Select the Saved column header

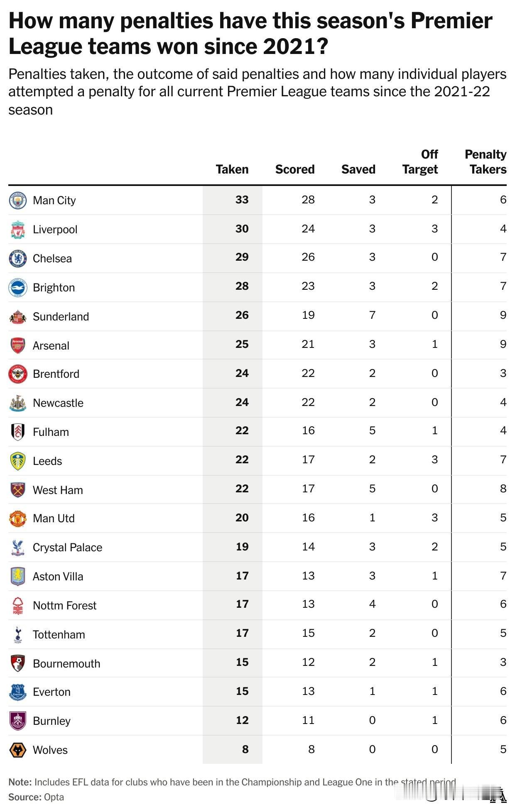(358, 169)
